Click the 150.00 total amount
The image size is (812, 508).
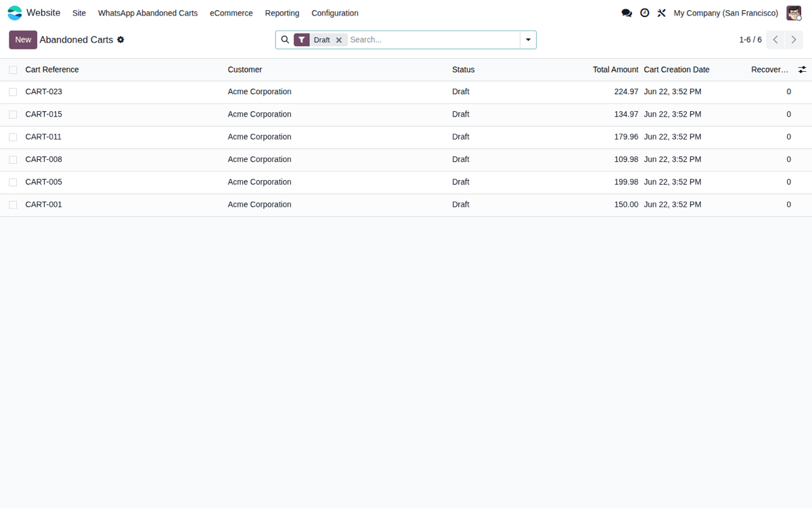626,205
